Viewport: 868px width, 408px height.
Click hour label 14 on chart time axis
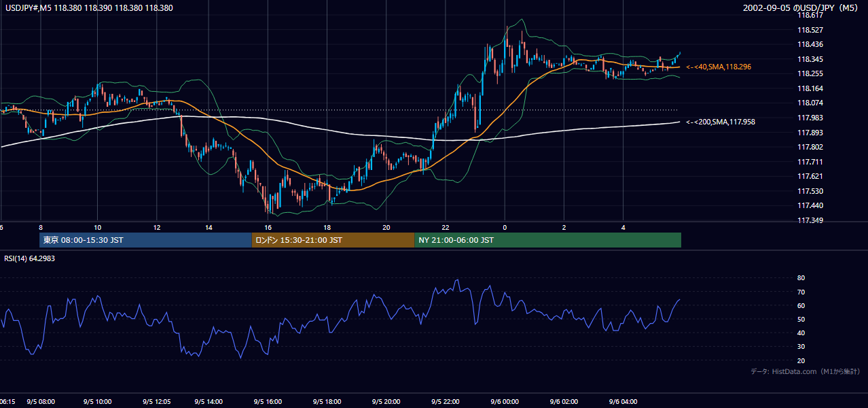coord(209,227)
